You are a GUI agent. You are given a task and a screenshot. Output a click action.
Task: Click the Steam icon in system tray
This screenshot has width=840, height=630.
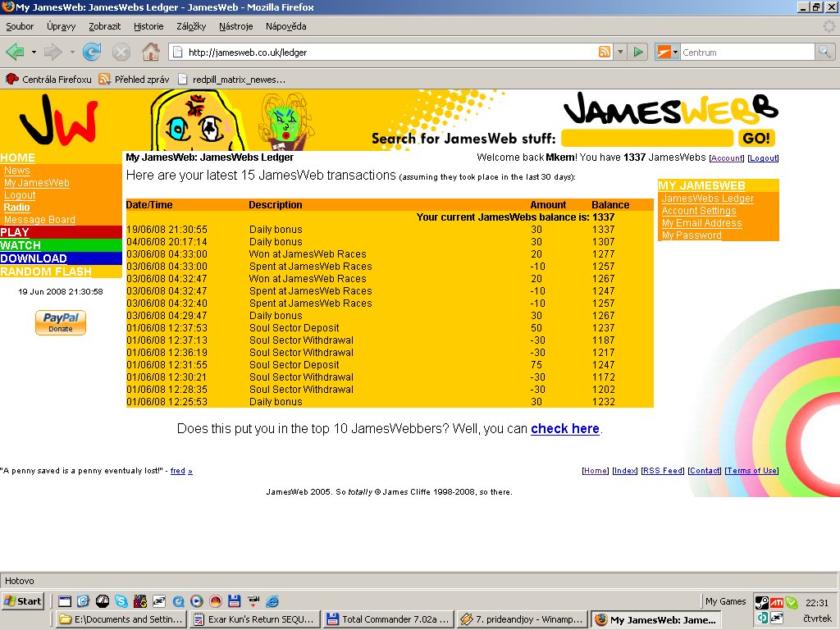[762, 603]
